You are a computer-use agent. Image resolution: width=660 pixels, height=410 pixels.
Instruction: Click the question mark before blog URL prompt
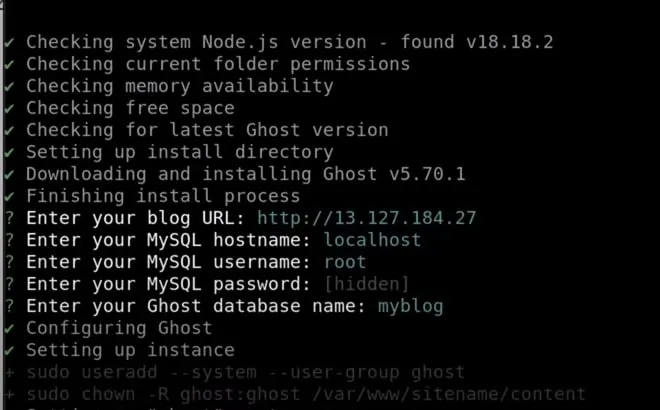point(7,218)
